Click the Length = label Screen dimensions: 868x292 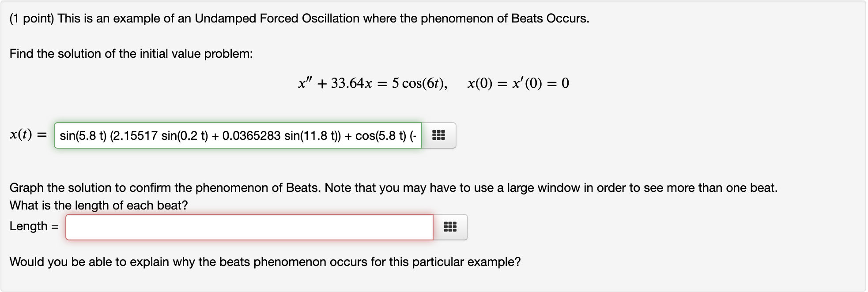pyautogui.click(x=34, y=226)
